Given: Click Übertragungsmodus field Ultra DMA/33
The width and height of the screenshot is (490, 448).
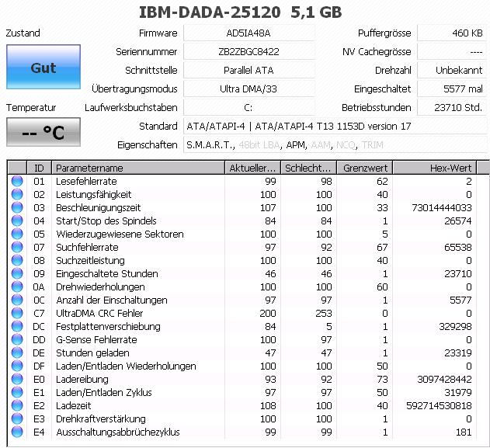Looking at the screenshot, I should click(248, 89).
